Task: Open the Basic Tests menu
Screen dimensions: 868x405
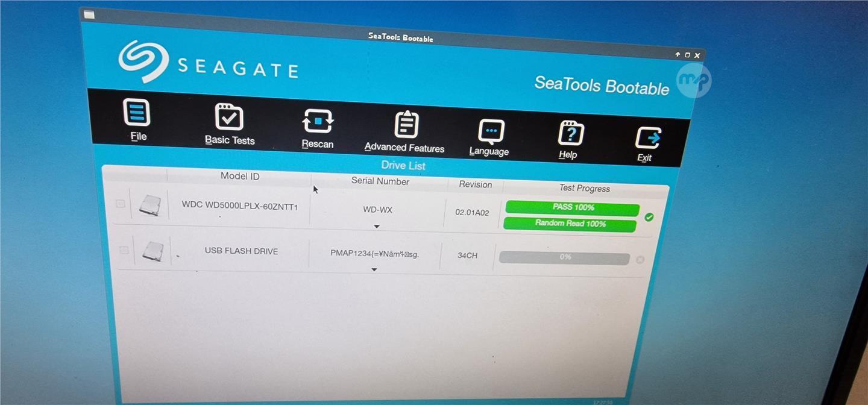Action: pyautogui.click(x=230, y=124)
